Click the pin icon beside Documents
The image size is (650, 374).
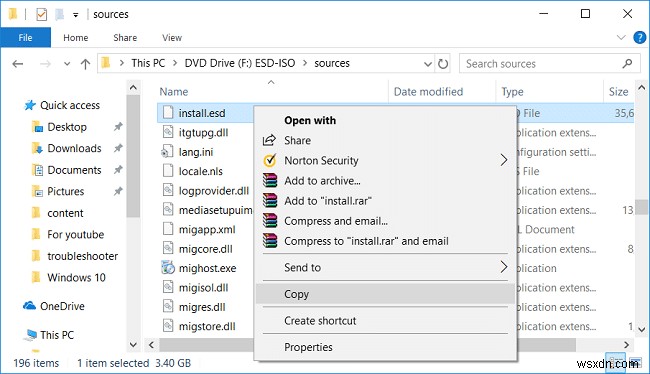118,170
